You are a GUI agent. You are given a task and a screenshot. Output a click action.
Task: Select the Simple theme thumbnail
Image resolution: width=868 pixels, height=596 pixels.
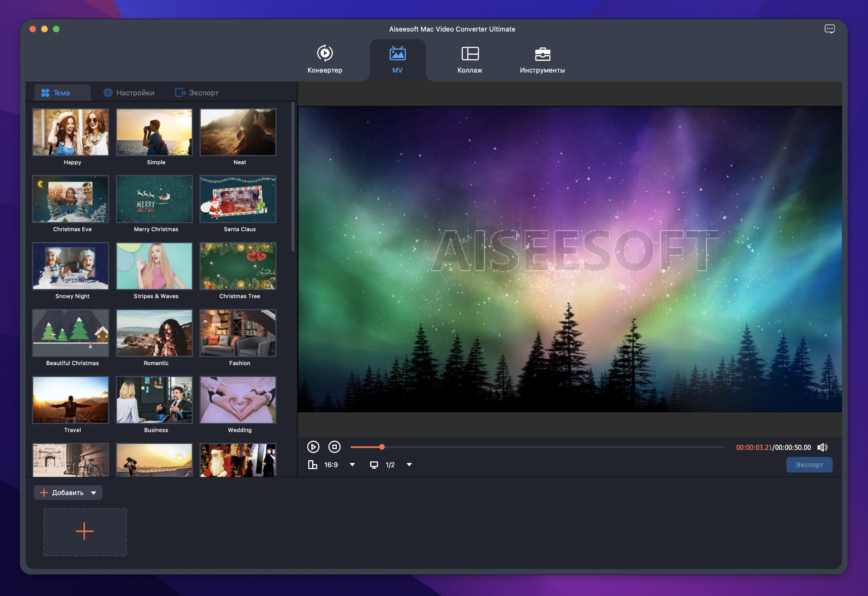point(154,132)
